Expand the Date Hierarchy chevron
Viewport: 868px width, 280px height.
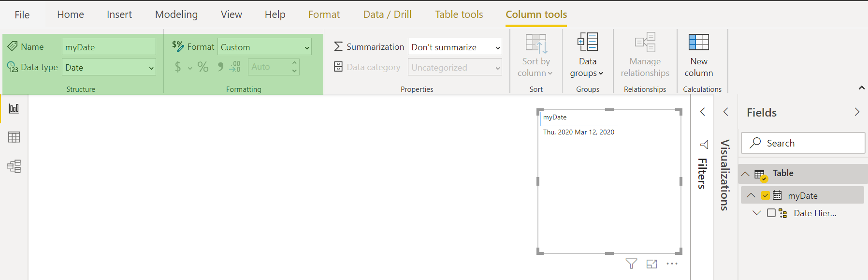tap(757, 213)
